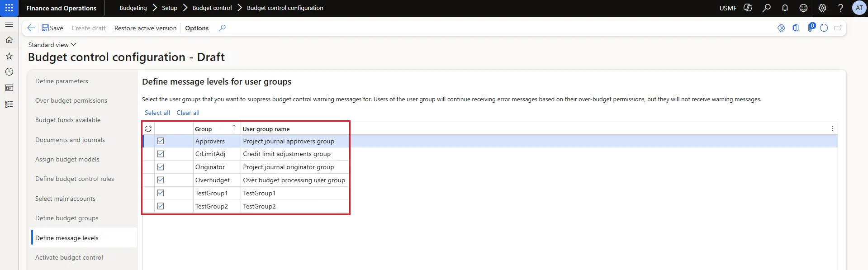Click the grid refresh icon in header
This screenshot has width=868, height=270.
click(x=148, y=129)
